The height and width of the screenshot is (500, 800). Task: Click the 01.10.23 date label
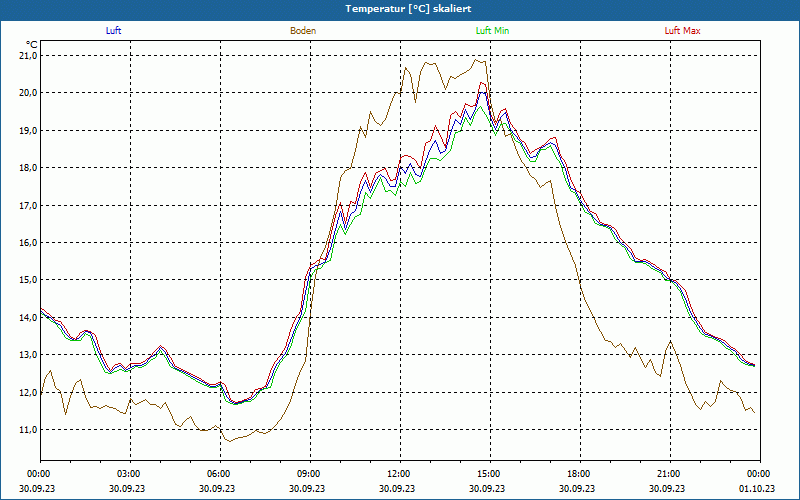click(757, 488)
